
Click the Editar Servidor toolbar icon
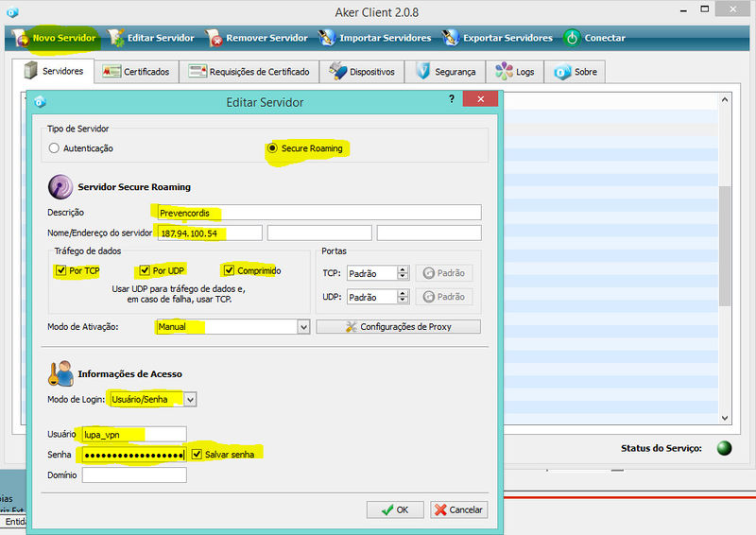[115, 38]
